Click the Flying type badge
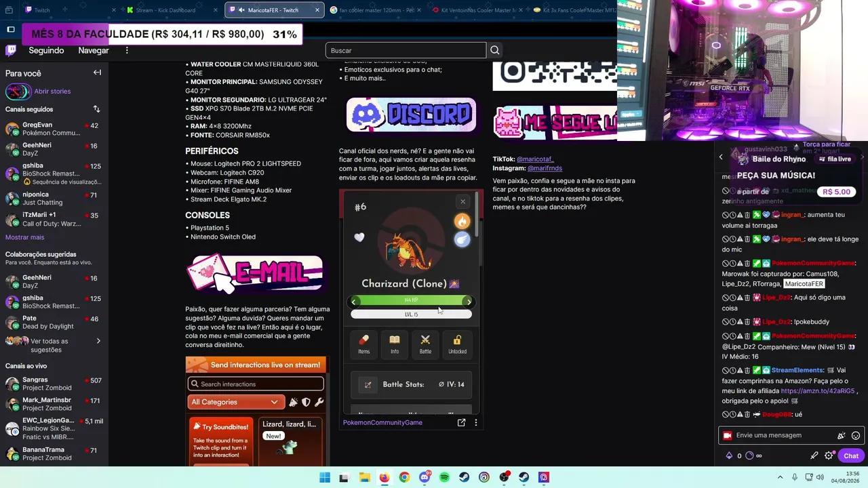The height and width of the screenshot is (488, 868). pos(462,239)
